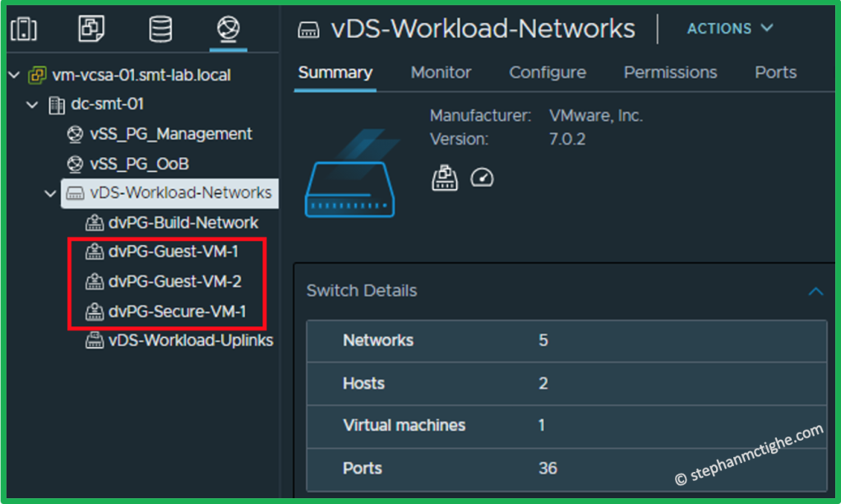Select vDS-Workload-Uplinks in the tree
This screenshot has width=841, height=504.
[190, 340]
